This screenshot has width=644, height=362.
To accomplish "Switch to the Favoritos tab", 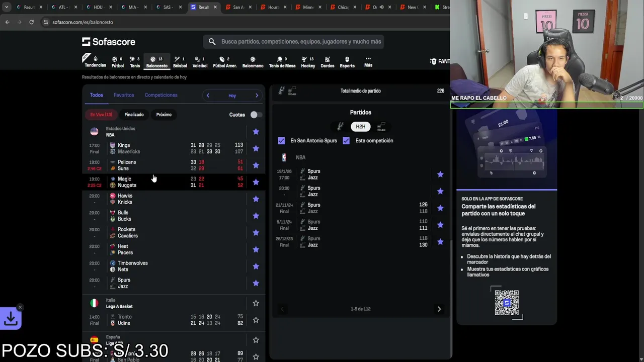I will 124,95.
